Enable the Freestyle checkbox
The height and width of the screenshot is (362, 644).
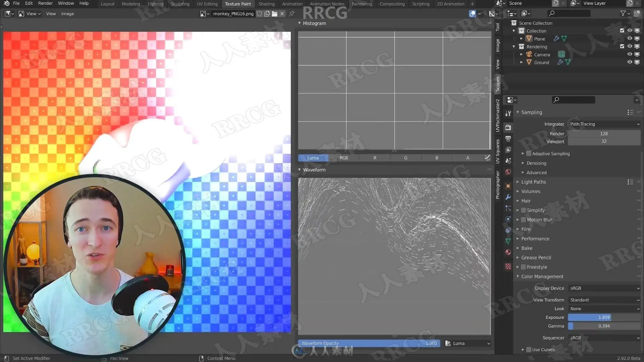(523, 267)
